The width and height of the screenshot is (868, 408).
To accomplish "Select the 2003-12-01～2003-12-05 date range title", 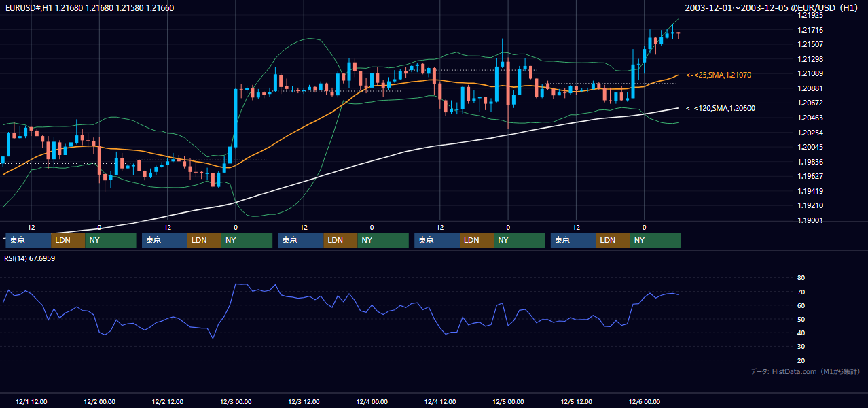I will (773, 7).
